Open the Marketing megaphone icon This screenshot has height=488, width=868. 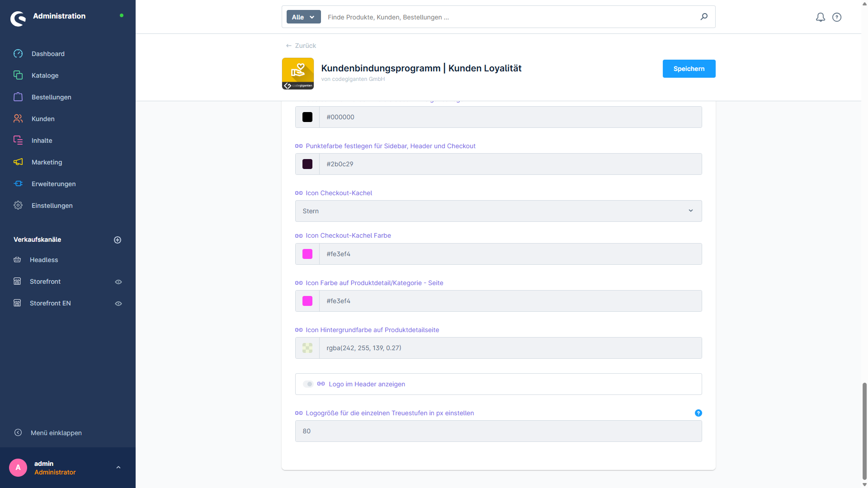click(18, 162)
